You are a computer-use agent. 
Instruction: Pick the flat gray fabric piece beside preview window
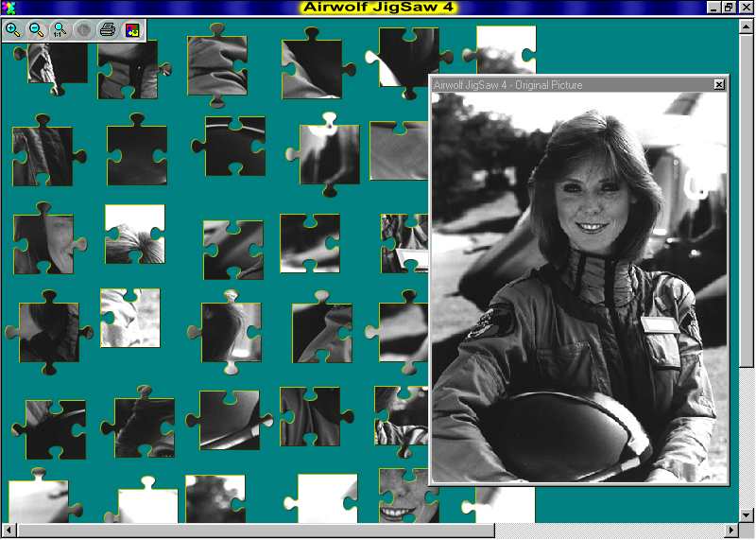[x=399, y=150]
